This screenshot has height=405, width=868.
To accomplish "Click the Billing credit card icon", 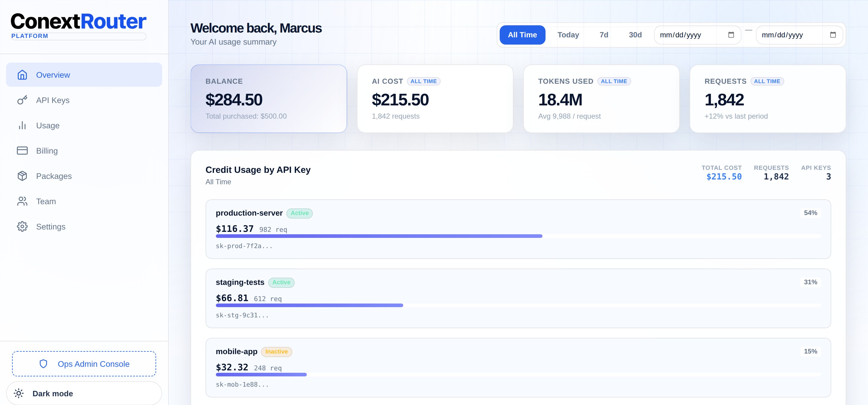I will pyautogui.click(x=22, y=151).
